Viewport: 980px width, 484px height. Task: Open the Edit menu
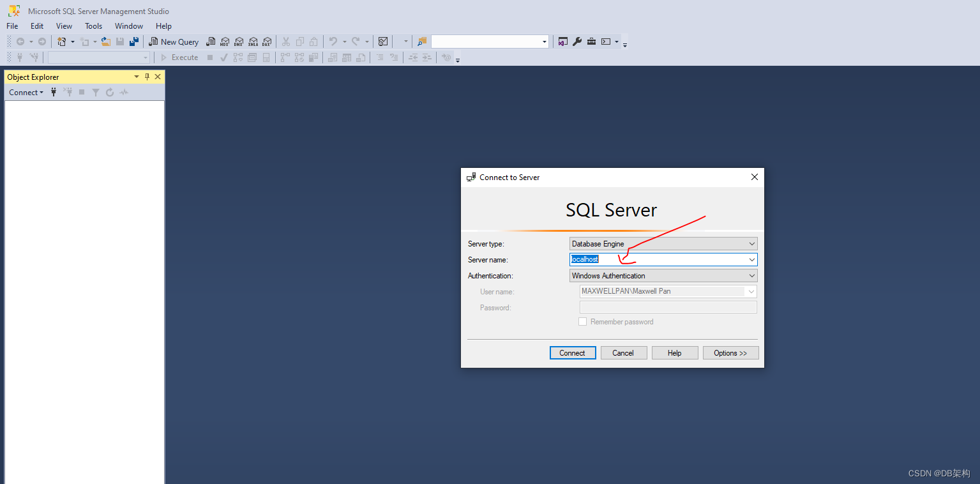click(37, 26)
